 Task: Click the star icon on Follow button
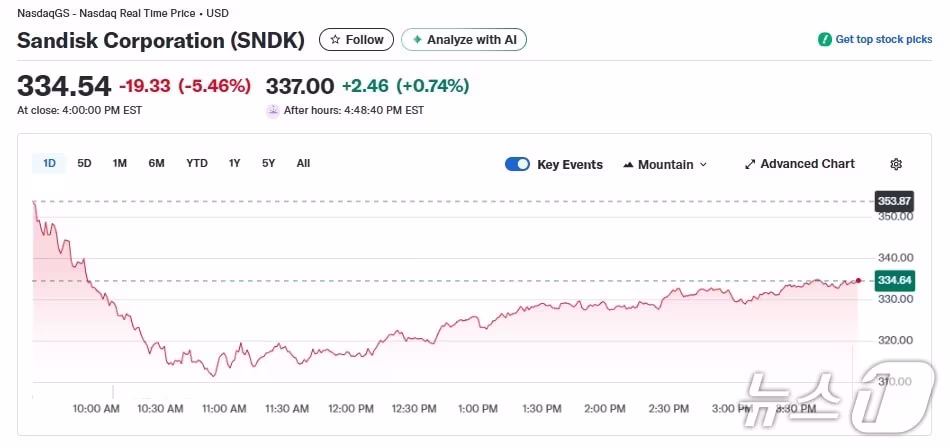(x=335, y=40)
